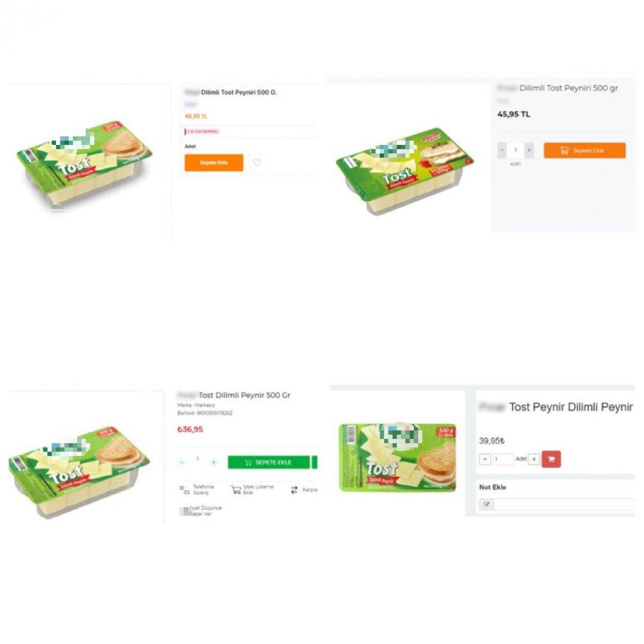Click the heart wishlist icon beside Sepete Ekle
Image resolution: width=644 pixels, height=644 pixels.
258,163
